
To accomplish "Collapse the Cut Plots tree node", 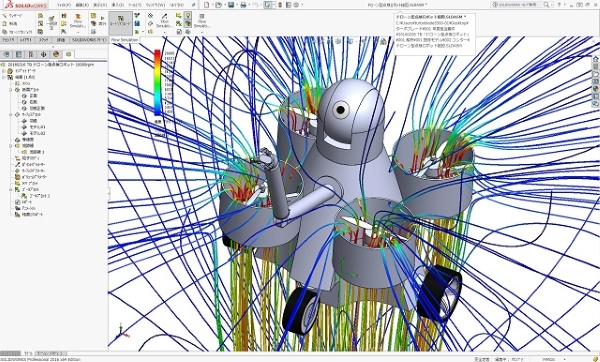I will click(x=11, y=90).
